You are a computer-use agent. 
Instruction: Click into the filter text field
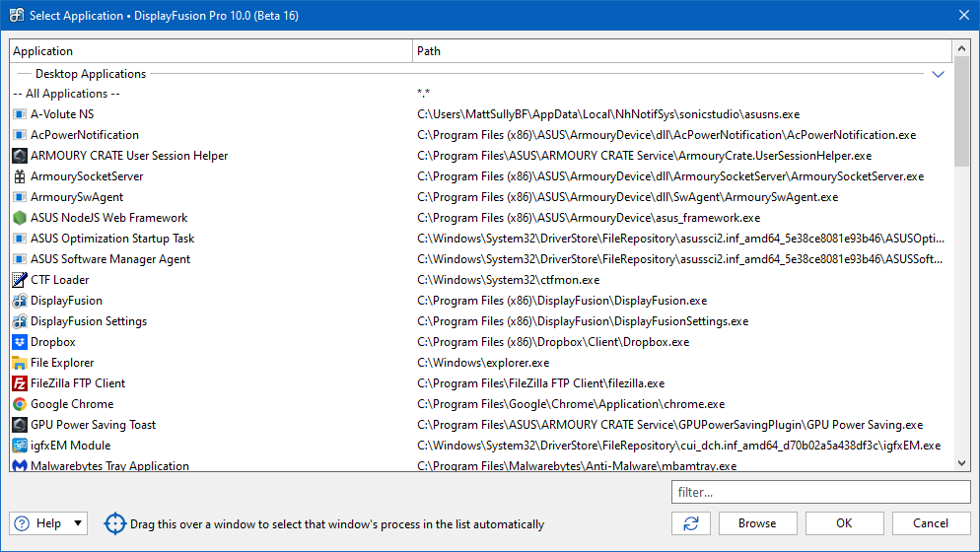click(820, 492)
